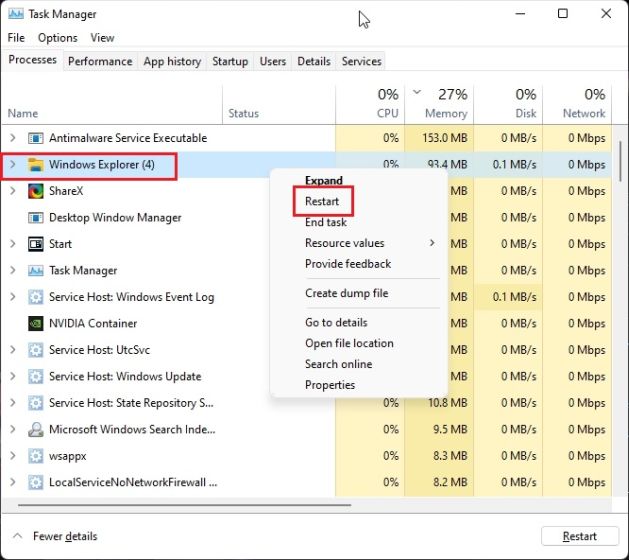Collapse view with Fewer details
The image size is (629, 560).
(56, 536)
